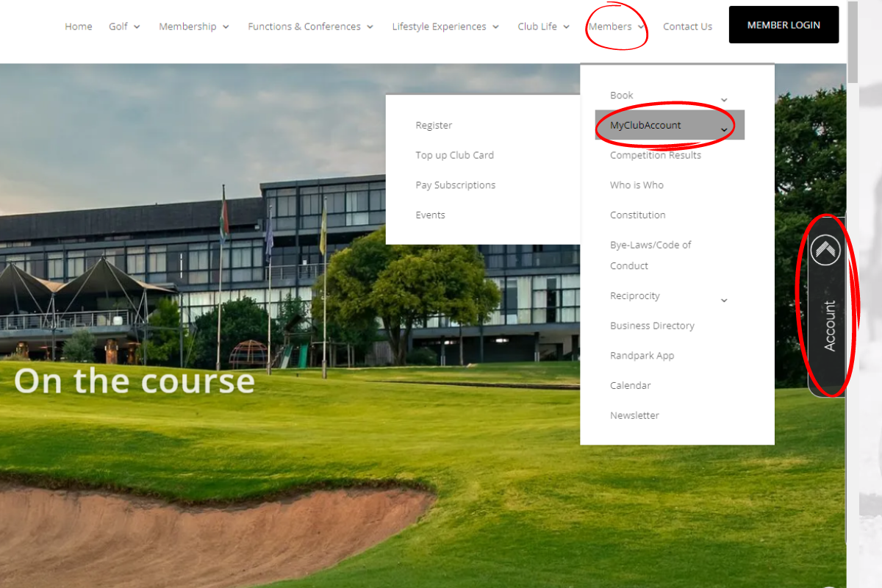Viewport: 882px width, 588px height.
Task: Expand the MyClubAccount submenu chevron
Action: click(724, 130)
